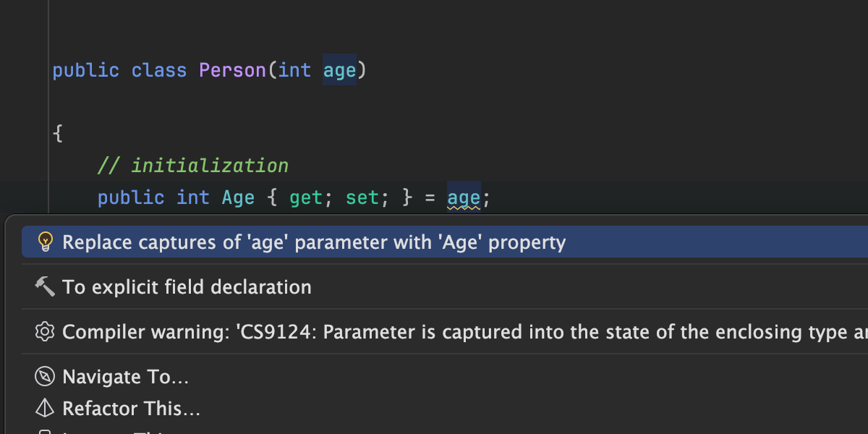
Task: Choose "To explicit field declaration" action
Action: 187,287
